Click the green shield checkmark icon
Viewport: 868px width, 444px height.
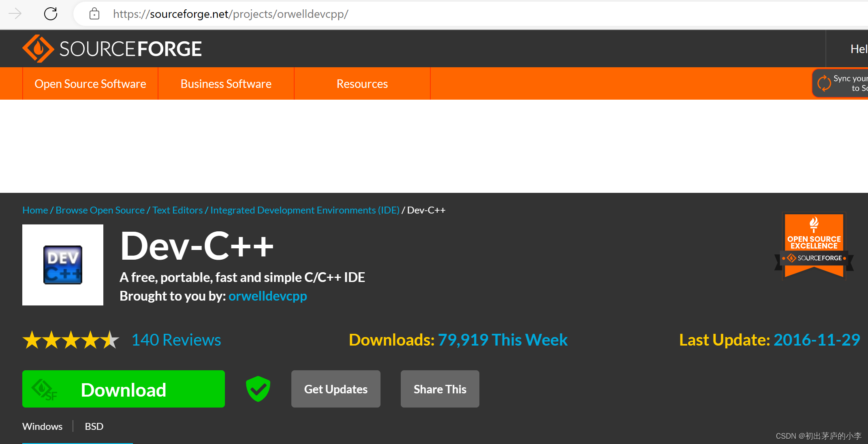[x=258, y=389]
